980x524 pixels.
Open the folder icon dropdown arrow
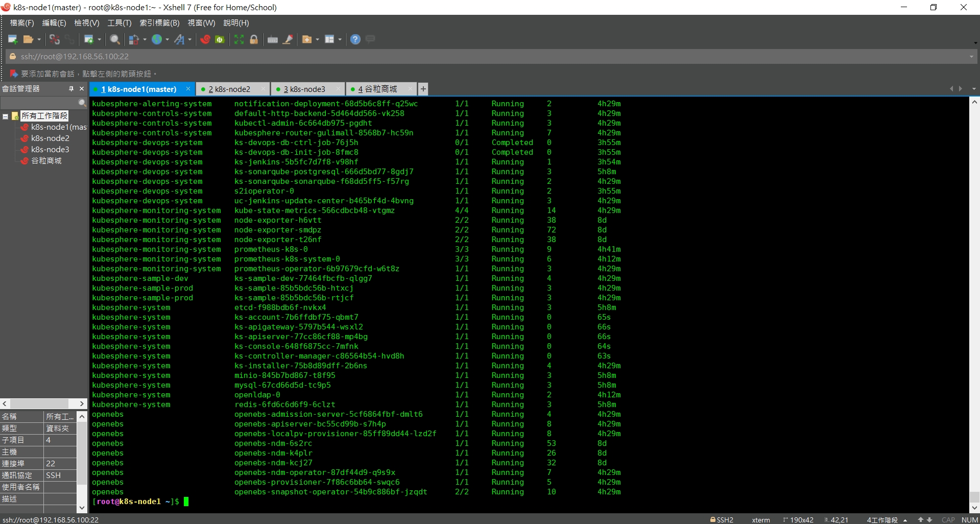pyautogui.click(x=39, y=40)
